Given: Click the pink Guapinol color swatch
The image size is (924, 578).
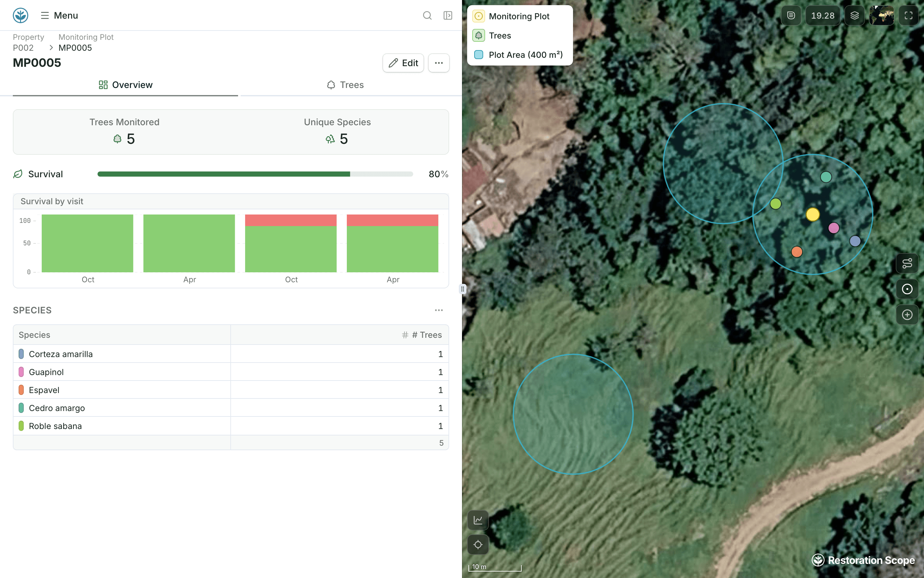Looking at the screenshot, I should click(21, 372).
